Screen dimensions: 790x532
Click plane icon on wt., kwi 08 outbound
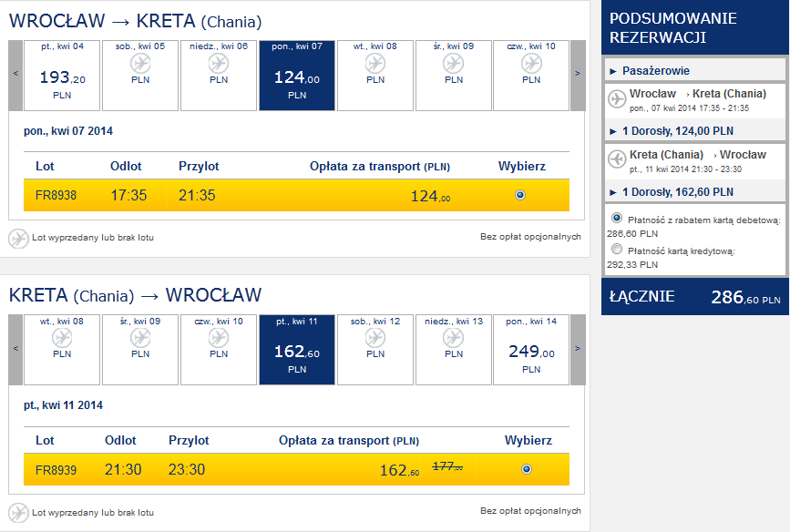375,64
